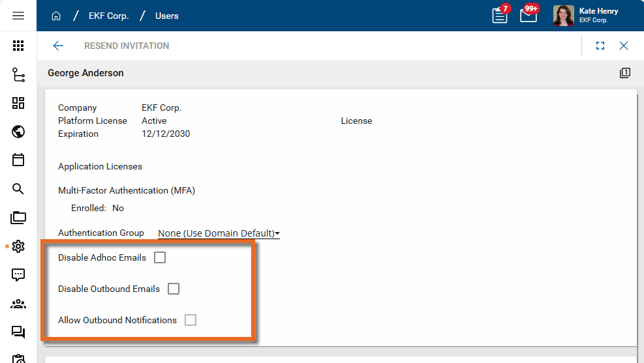Go back using the left arrow
Viewport: 644px width, 363px height.
[x=58, y=46]
